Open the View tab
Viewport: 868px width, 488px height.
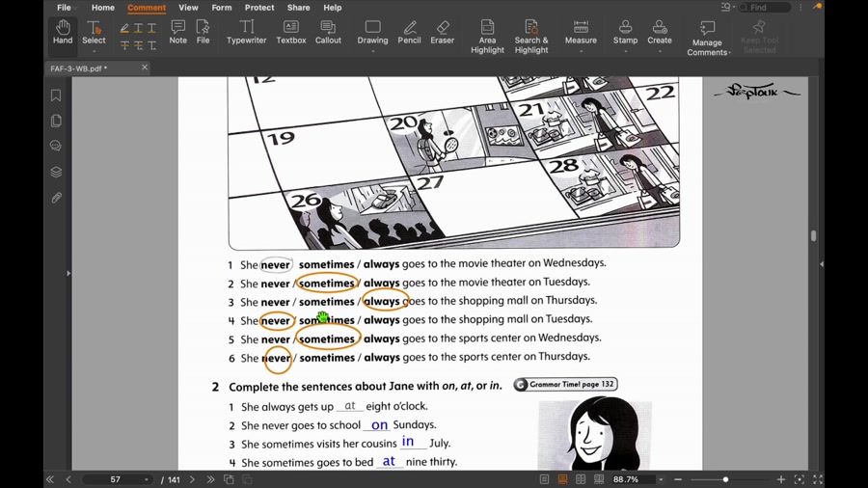click(x=188, y=8)
